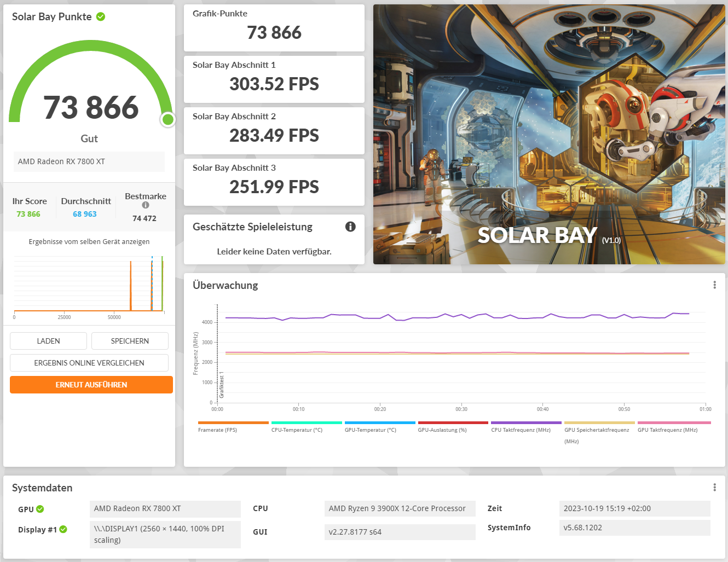The height and width of the screenshot is (562, 728).
Task: Click the 'Gut' rating label
Action: (x=89, y=138)
